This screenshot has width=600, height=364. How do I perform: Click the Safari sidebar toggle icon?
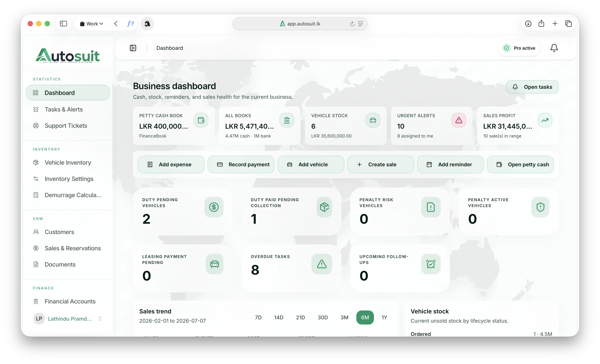tap(63, 24)
